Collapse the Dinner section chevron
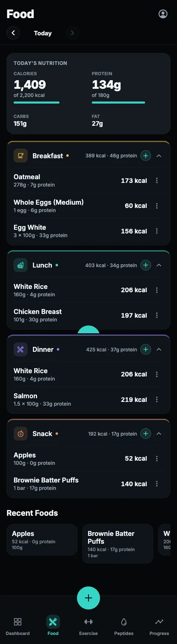Screen dimensions: 177x644 coord(159,349)
